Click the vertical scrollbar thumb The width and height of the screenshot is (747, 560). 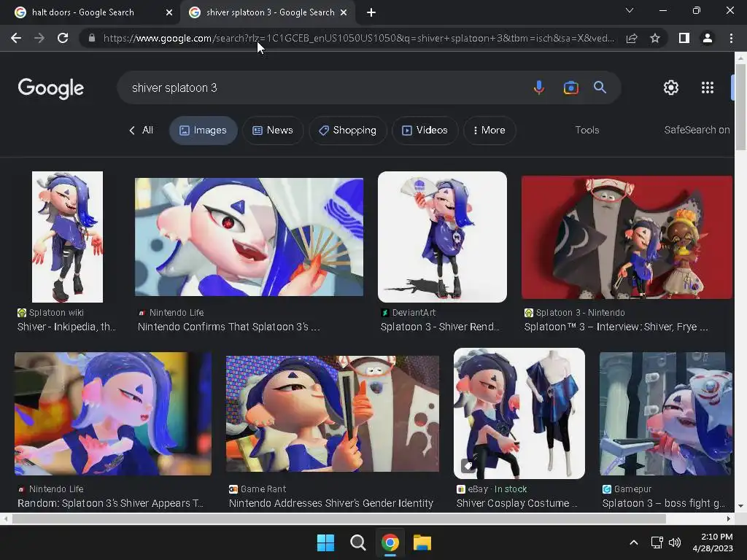740,107
